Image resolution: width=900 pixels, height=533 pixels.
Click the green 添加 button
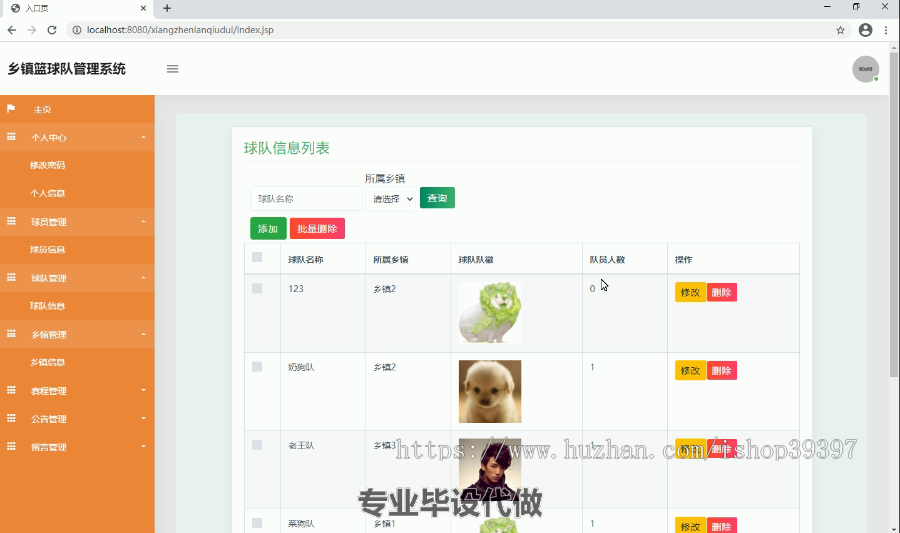tap(268, 228)
